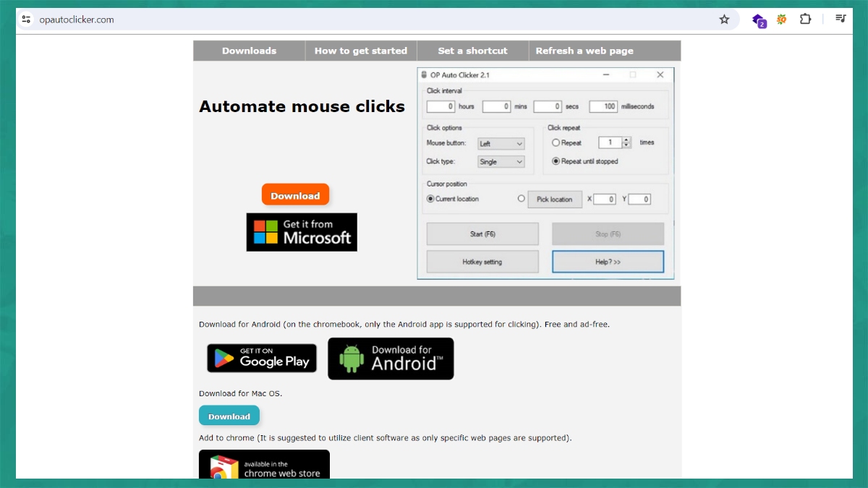This screenshot has width=868, height=488.
Task: Go to the Set a shortcut tab
Action: 472,51
